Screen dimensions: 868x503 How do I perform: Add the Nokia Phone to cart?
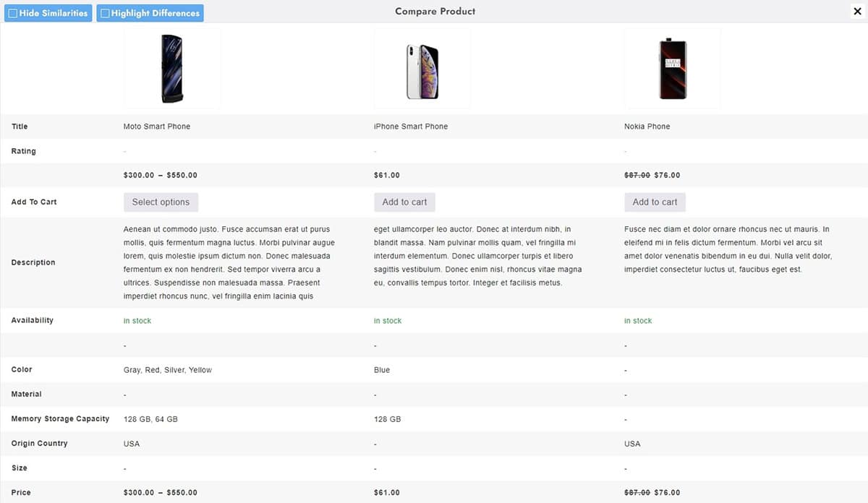655,202
